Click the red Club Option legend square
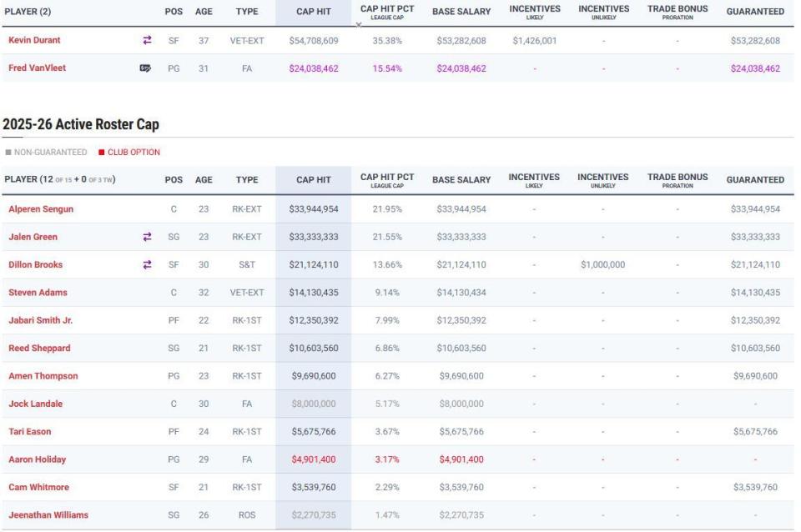The width and height of the screenshot is (801, 532). click(x=102, y=152)
